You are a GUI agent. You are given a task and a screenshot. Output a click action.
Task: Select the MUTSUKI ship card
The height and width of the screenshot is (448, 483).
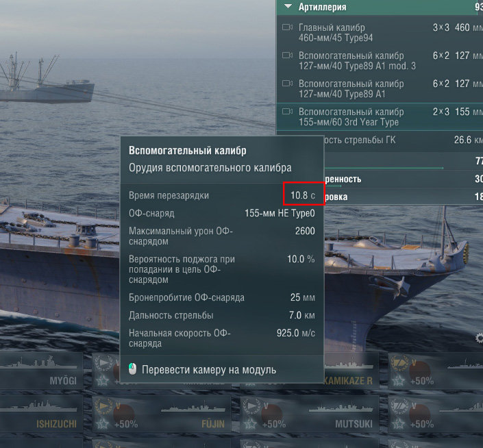tap(310, 413)
